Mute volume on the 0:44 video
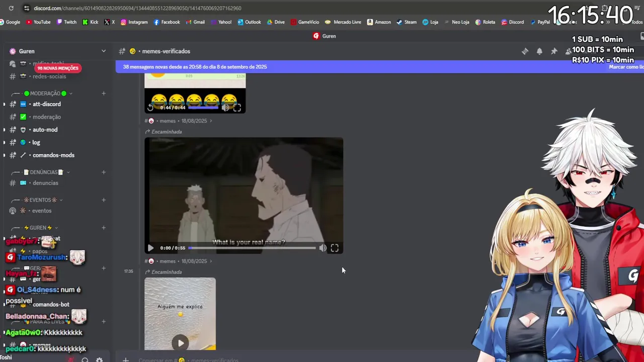Image resolution: width=644 pixels, height=362 pixels. (x=225, y=107)
